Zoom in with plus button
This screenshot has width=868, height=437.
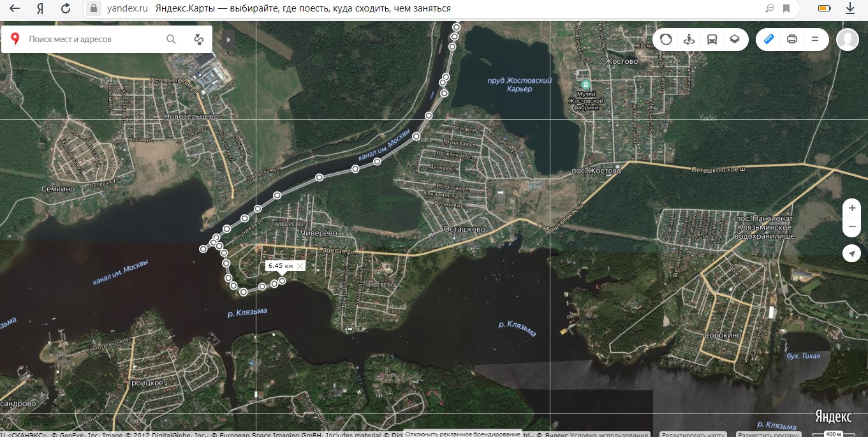[x=851, y=209]
